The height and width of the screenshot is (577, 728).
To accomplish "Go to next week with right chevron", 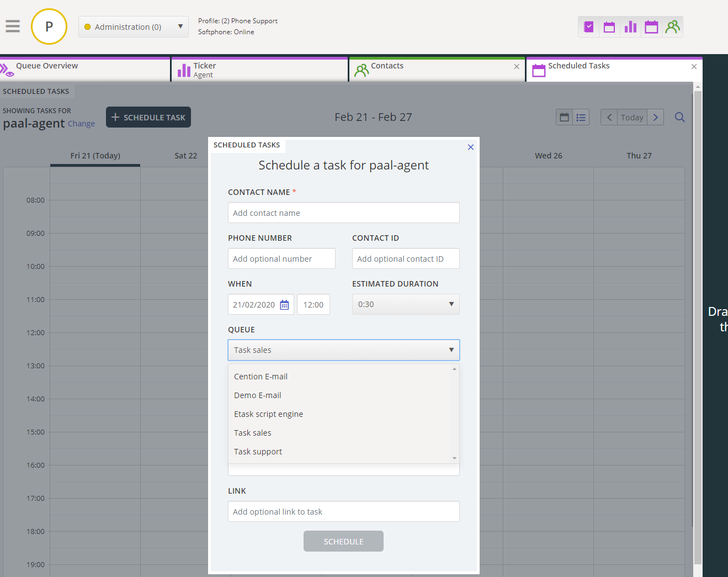I will pyautogui.click(x=655, y=117).
